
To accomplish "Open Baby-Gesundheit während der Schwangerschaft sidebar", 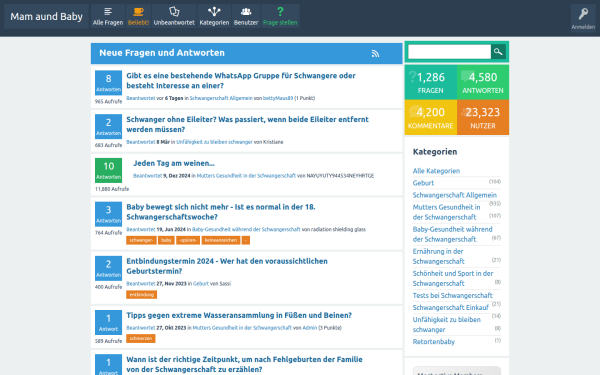I will (x=452, y=234).
